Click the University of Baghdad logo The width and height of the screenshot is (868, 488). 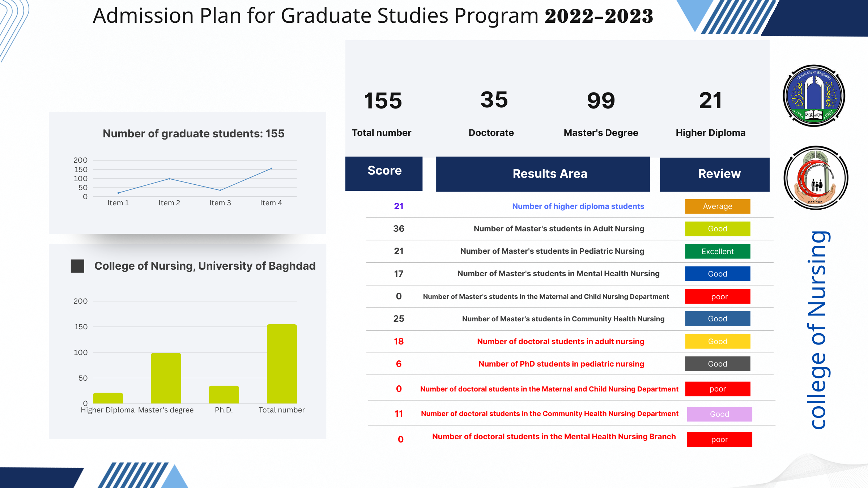[814, 96]
